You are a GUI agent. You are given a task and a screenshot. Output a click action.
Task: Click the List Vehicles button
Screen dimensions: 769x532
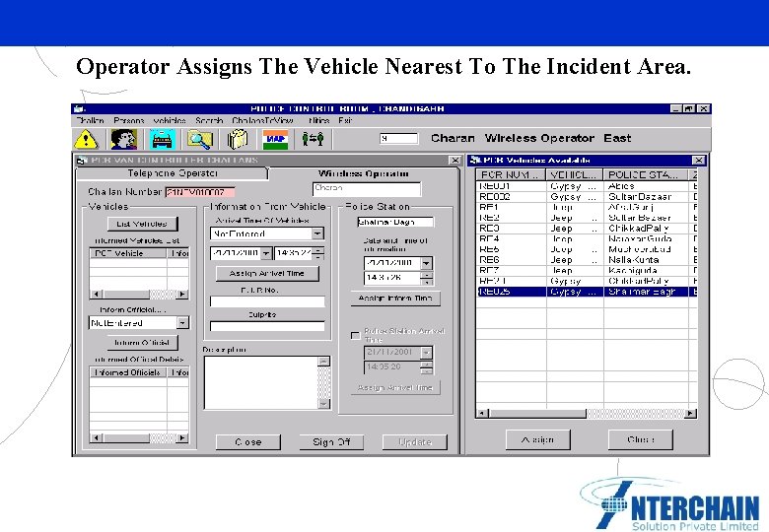click(142, 224)
